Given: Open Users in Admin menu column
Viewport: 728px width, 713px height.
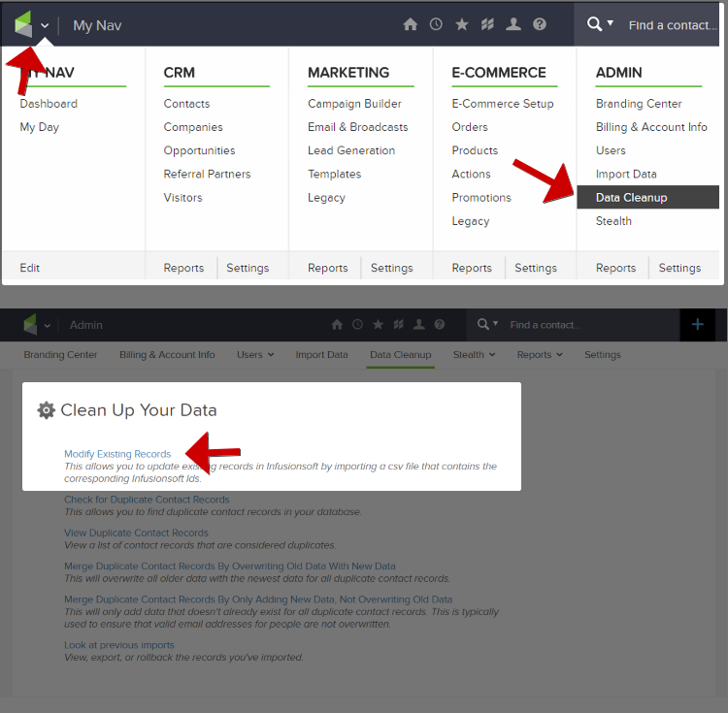Looking at the screenshot, I should point(611,150).
